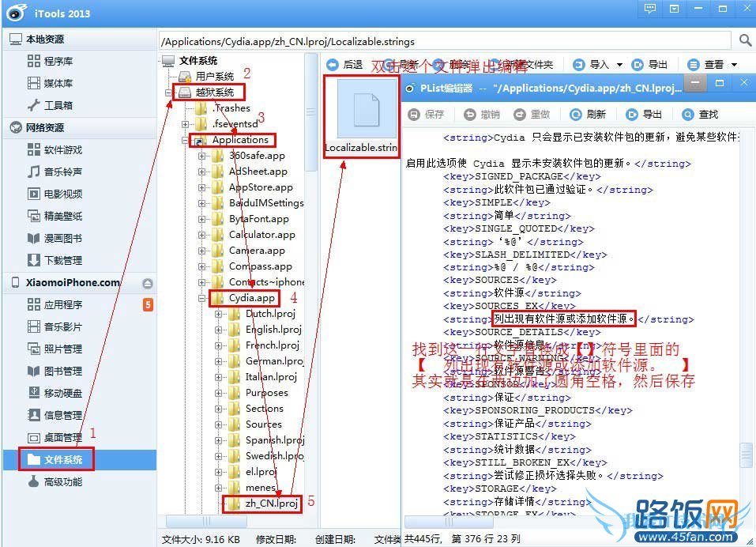The image size is (756, 547).
Task: Click 导出 export in PList editor
Action: click(x=644, y=115)
